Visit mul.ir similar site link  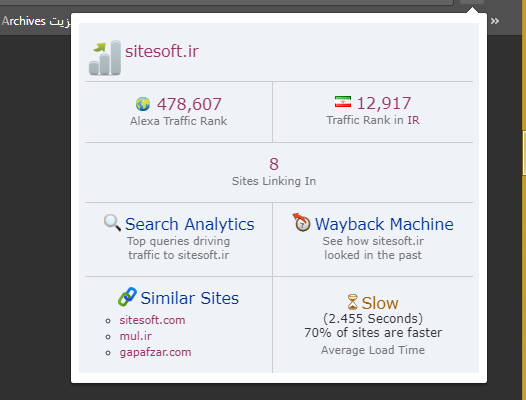(136, 336)
